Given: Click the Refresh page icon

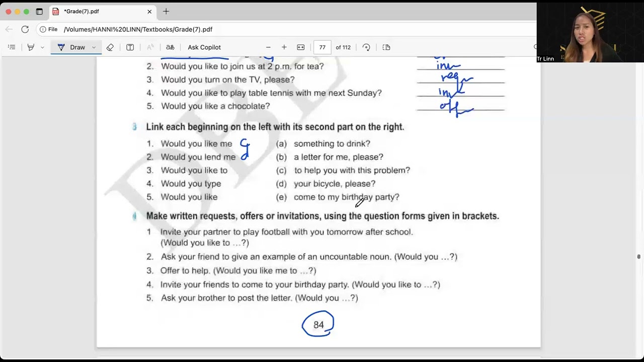Looking at the screenshot, I should [x=25, y=29].
